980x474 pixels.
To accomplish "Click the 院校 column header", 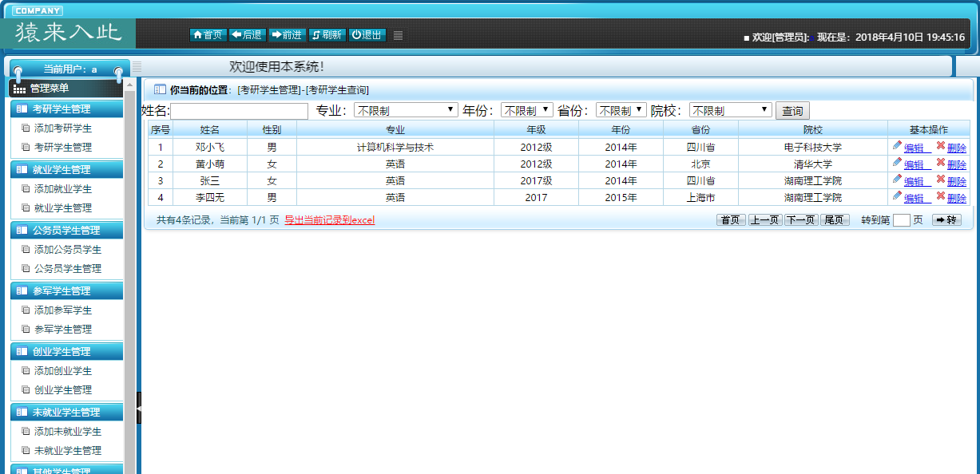I will [813, 128].
